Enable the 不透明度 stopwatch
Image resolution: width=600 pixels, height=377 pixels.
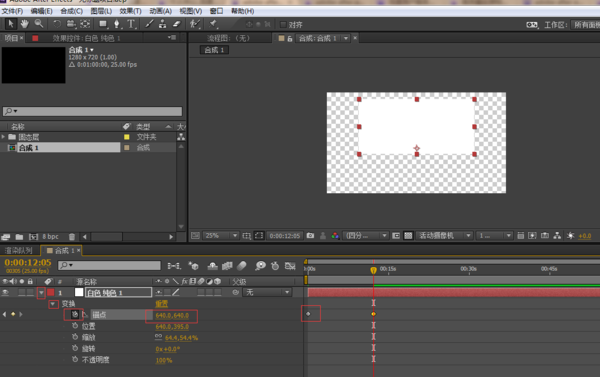pyautogui.click(x=75, y=359)
